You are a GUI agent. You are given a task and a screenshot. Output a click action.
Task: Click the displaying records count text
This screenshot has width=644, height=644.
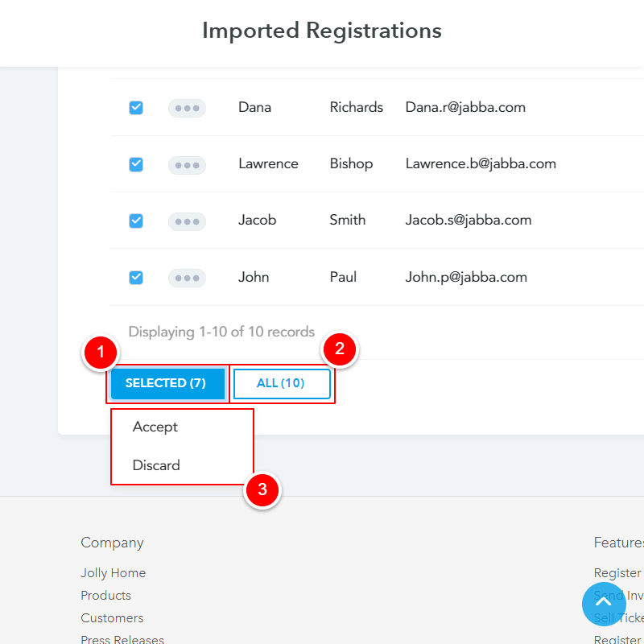[221, 331]
